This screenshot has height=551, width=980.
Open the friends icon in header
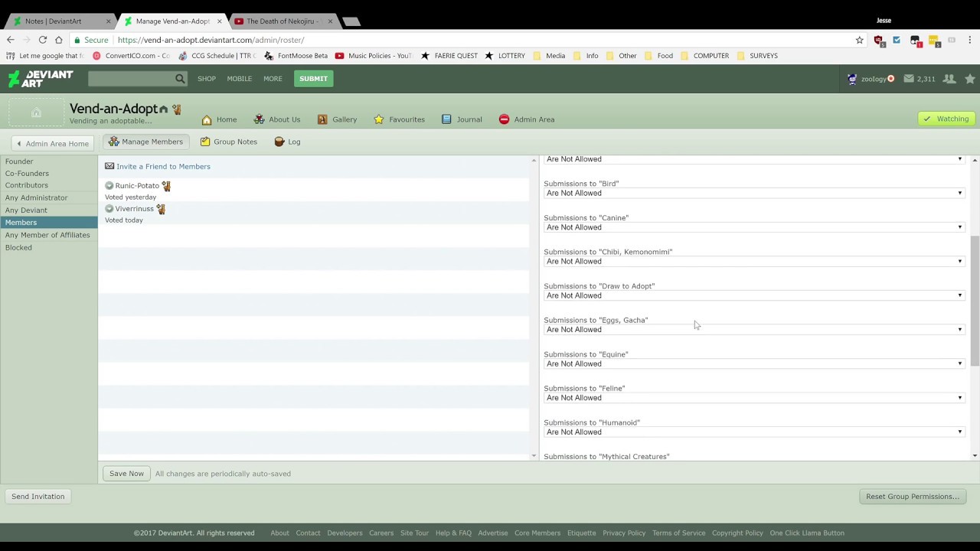(949, 79)
